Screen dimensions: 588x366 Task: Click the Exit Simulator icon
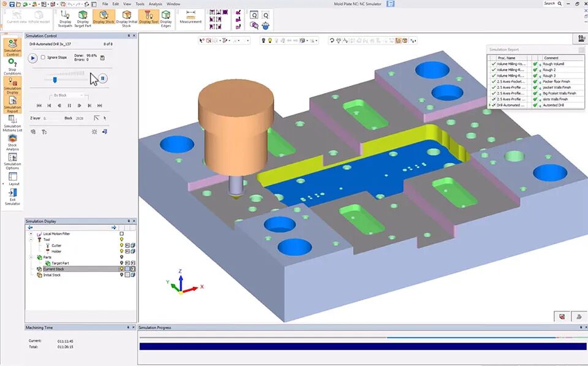12,197
